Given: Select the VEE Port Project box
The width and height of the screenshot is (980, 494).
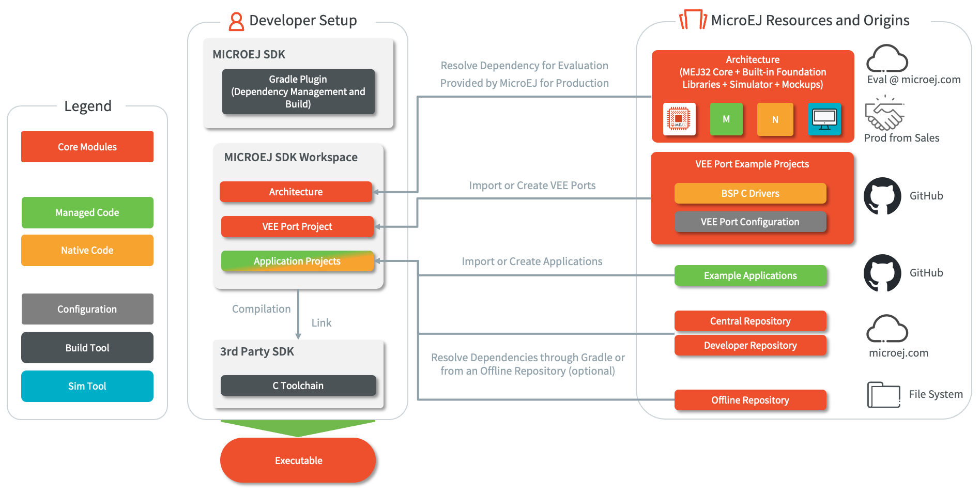Looking at the screenshot, I should (297, 226).
